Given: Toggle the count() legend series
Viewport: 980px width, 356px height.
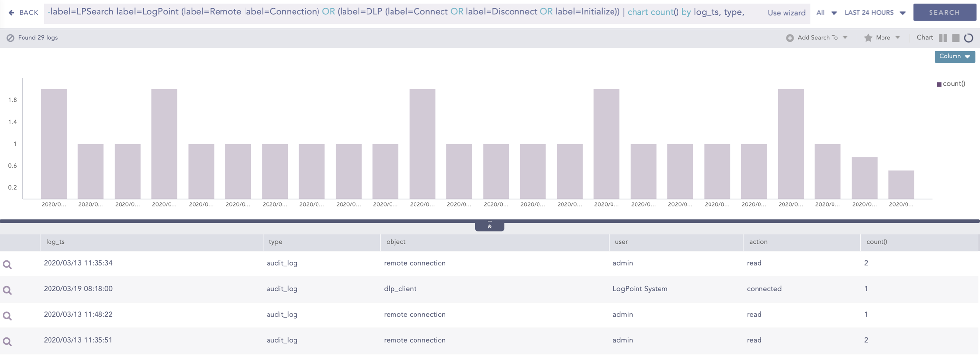Looking at the screenshot, I should point(951,84).
